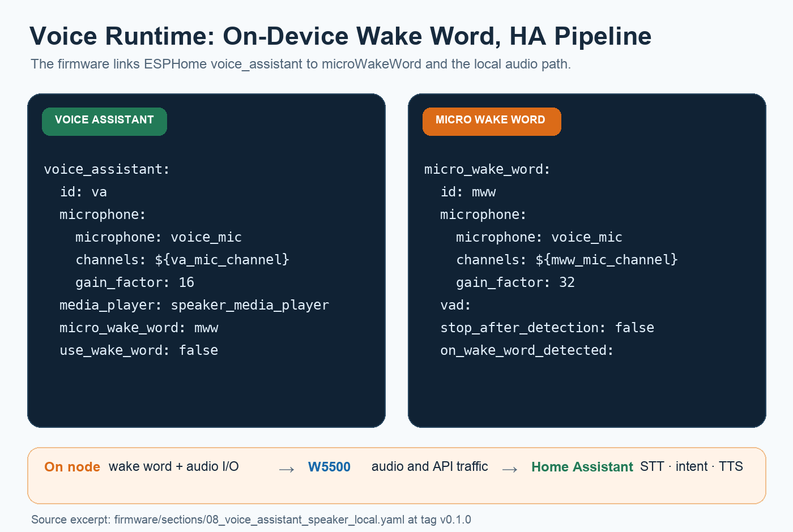Select the line 'id: va'
This screenshot has height=532, width=793.
click(83, 192)
